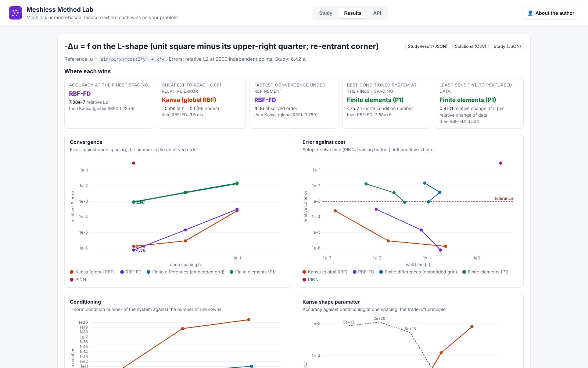
Task: Click RBF-FD legend entry in Error against cost chart
Action: point(363,272)
